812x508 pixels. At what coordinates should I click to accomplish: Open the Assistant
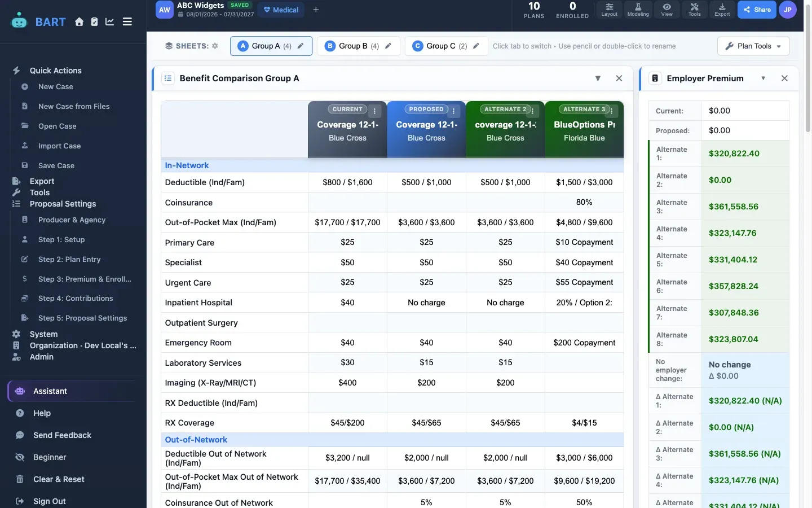72,391
